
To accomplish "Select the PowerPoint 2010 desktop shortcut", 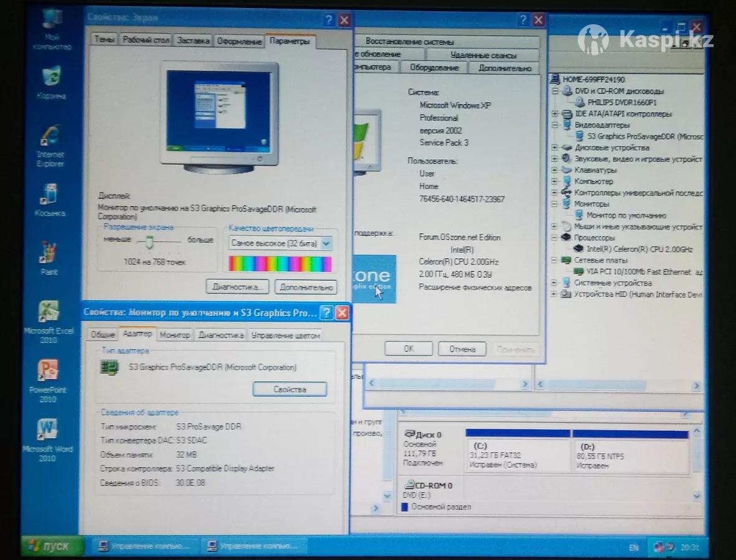I will pyautogui.click(x=48, y=381).
